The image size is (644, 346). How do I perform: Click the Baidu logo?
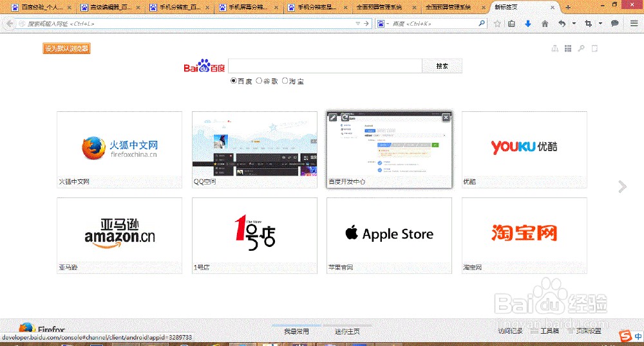[204, 66]
